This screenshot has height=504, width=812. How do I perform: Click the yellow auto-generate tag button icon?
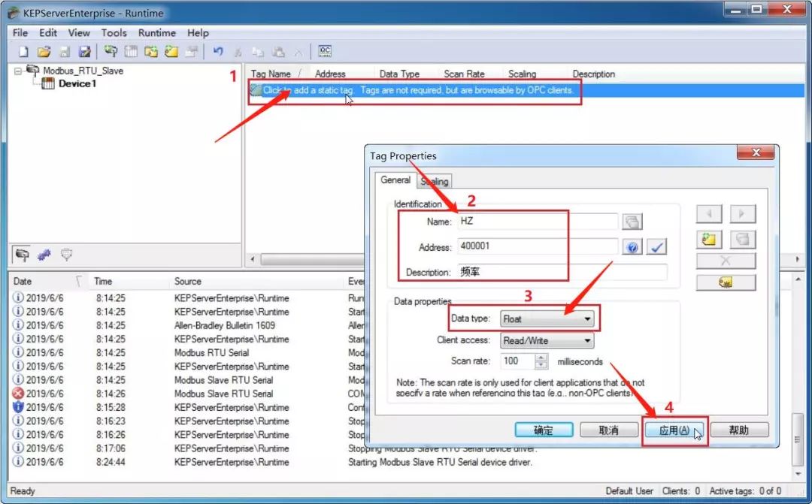tap(726, 282)
